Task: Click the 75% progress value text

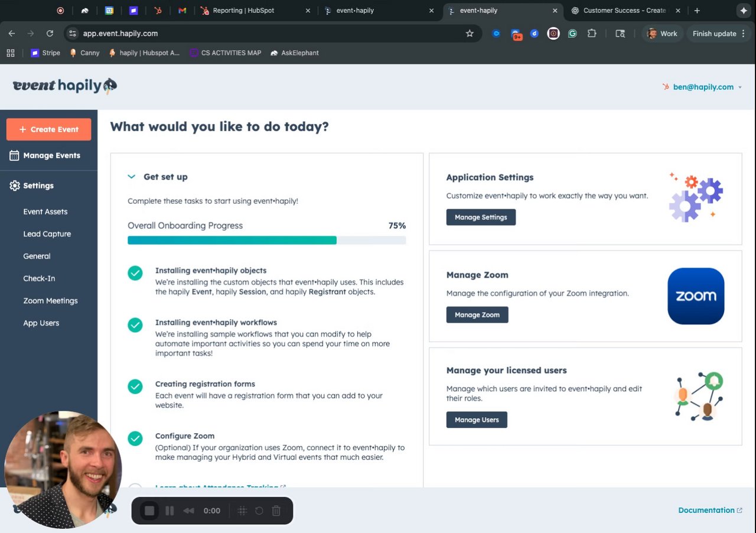Action: [x=397, y=226]
